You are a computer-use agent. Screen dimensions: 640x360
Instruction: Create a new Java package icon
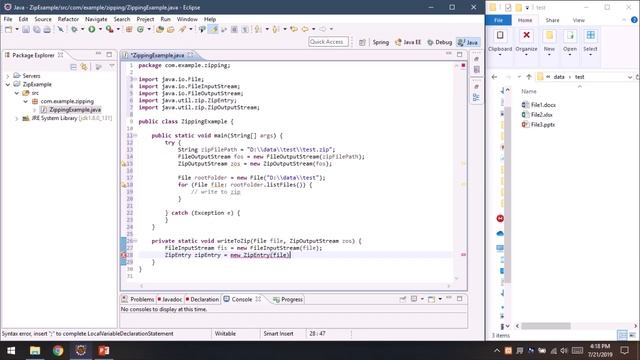pos(129,29)
